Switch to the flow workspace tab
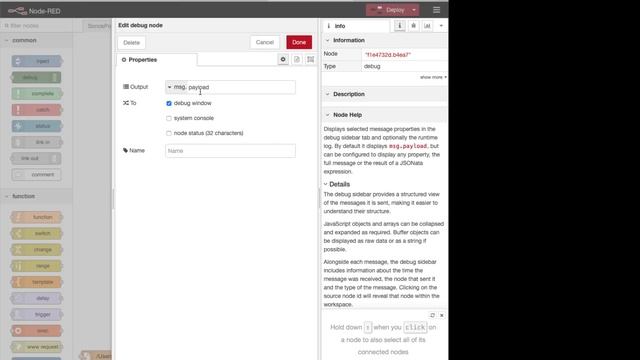This screenshot has height=360, width=640. tap(97, 26)
